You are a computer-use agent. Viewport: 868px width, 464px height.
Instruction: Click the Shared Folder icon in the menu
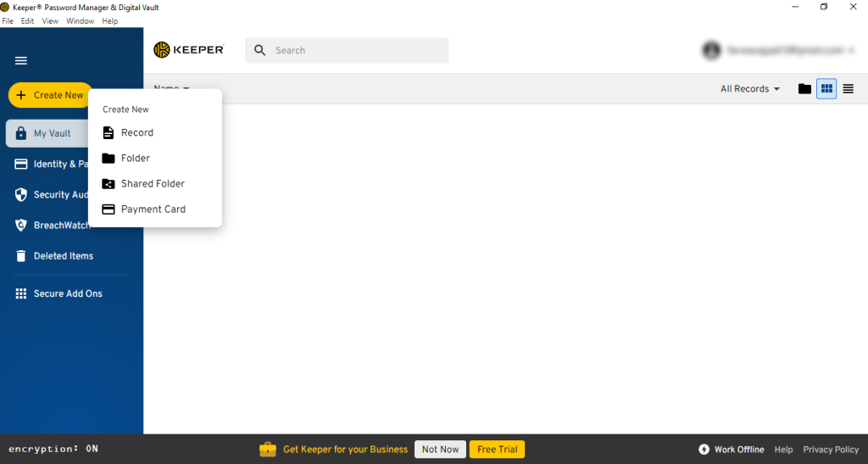point(108,184)
